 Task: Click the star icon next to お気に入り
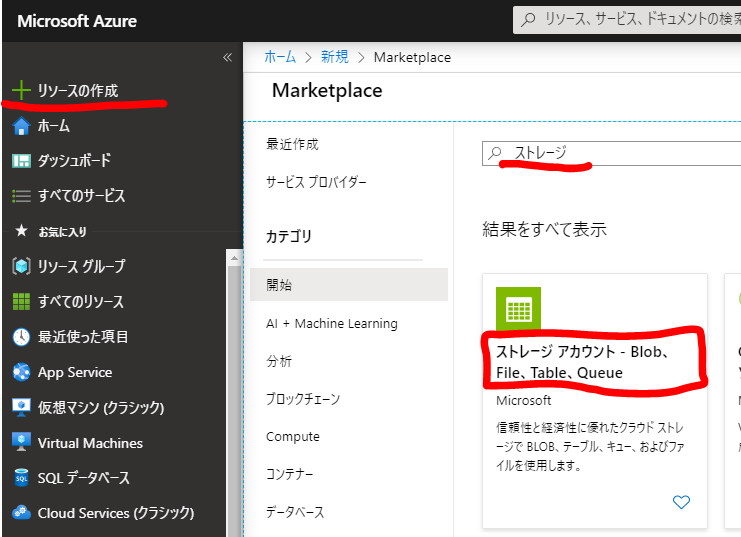(21, 231)
